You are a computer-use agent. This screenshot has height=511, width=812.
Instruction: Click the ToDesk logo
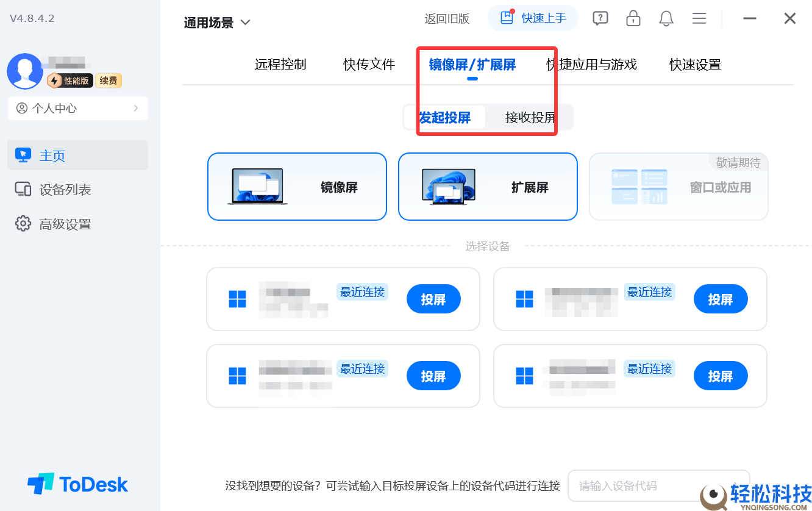77,484
